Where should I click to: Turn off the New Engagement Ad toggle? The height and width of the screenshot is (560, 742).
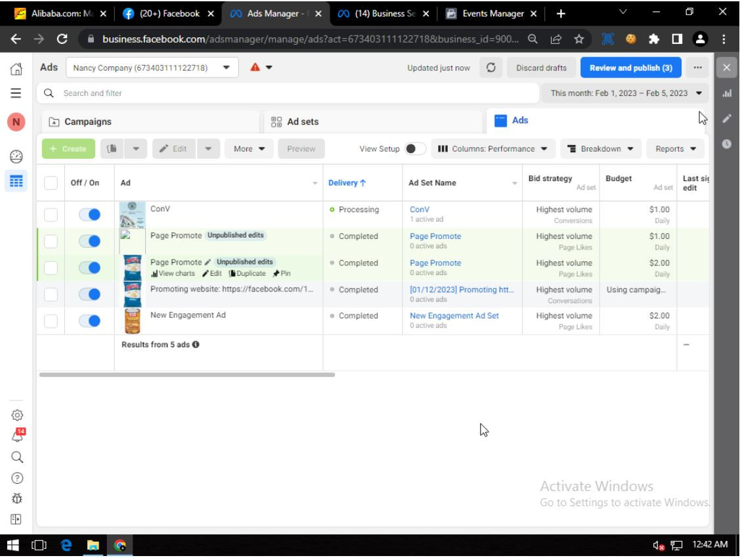pos(90,322)
